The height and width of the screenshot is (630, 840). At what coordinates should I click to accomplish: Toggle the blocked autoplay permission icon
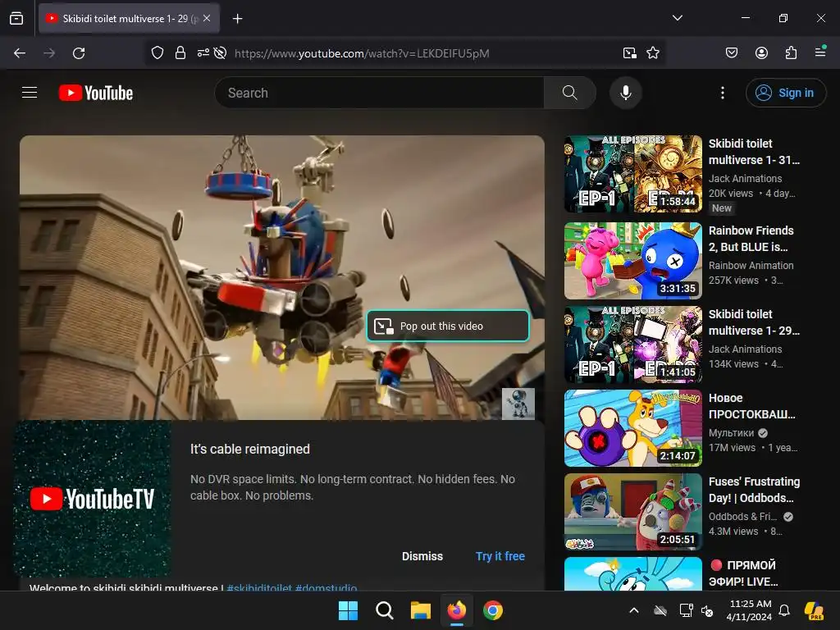point(220,53)
